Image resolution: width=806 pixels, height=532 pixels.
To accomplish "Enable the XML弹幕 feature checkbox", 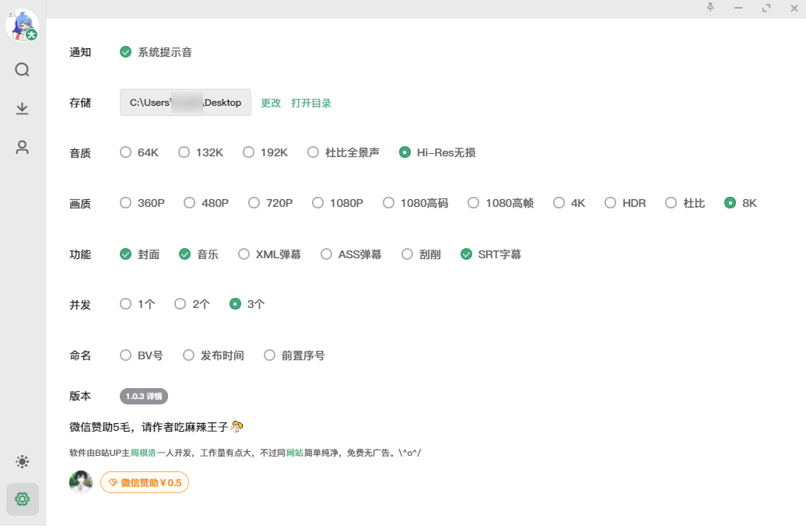I will 244,254.
